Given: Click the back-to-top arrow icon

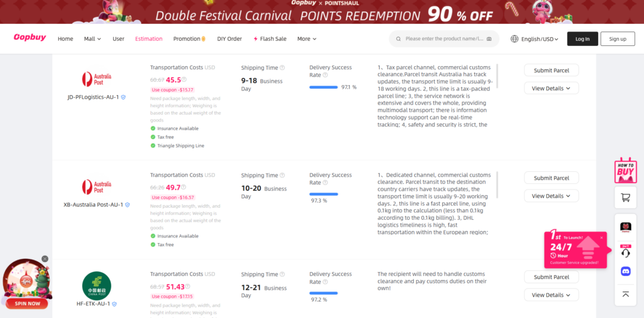Looking at the screenshot, I should click(625, 293).
